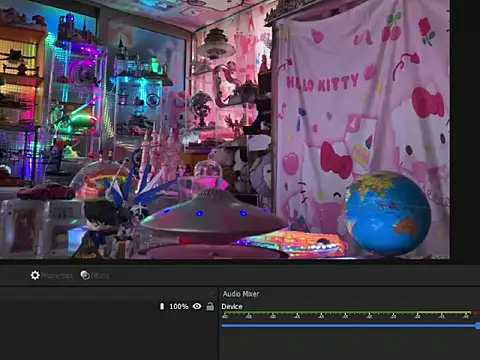480x360 pixels.
Task: Click the Filters circles icon
Action: 85,275
